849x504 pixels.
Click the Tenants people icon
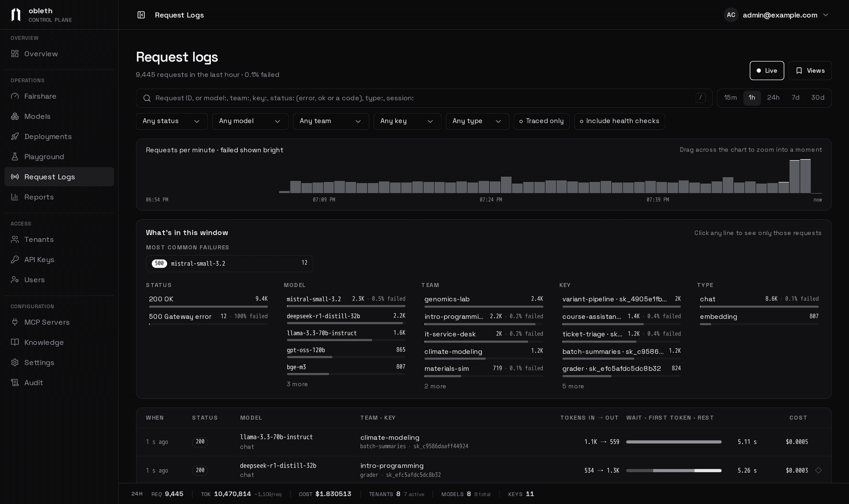(15, 239)
